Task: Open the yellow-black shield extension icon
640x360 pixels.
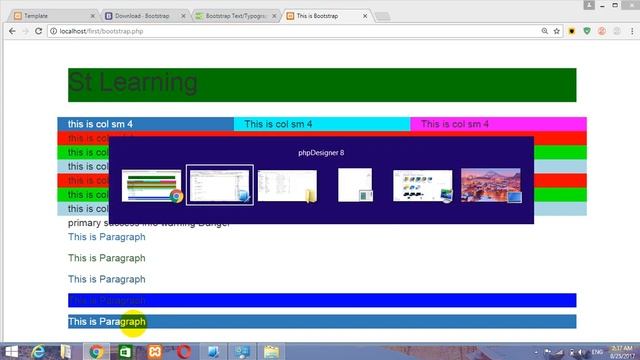Action: tap(572, 31)
